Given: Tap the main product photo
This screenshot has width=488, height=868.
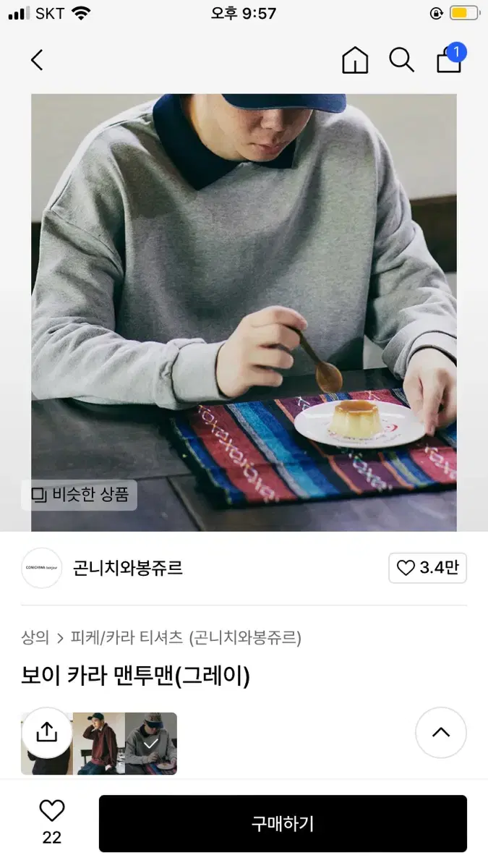Looking at the screenshot, I should click(244, 312).
